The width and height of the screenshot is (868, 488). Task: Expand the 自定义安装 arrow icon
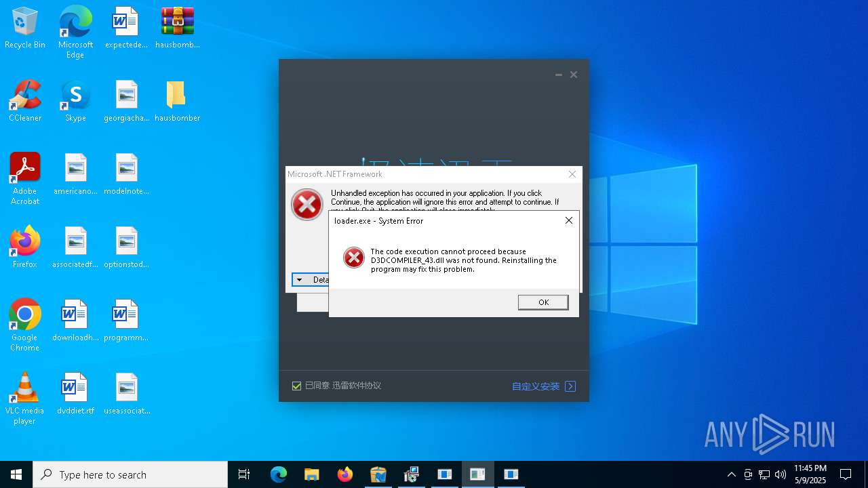point(570,386)
